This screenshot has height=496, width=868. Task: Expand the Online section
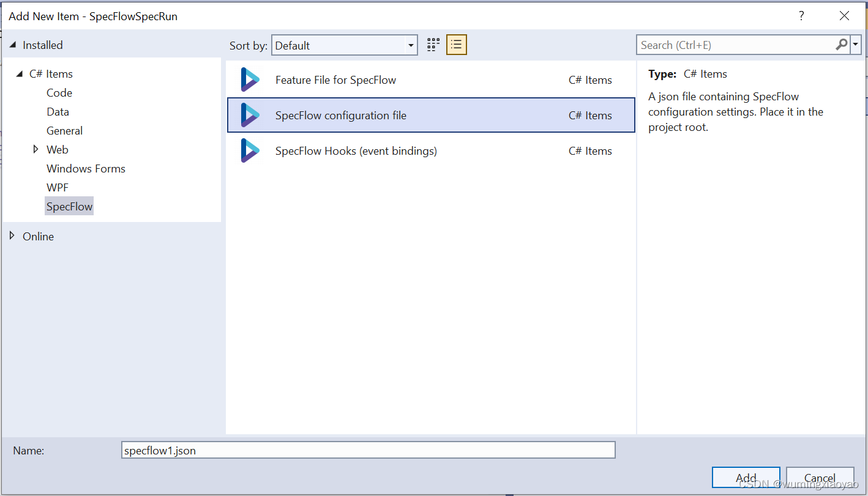(12, 236)
